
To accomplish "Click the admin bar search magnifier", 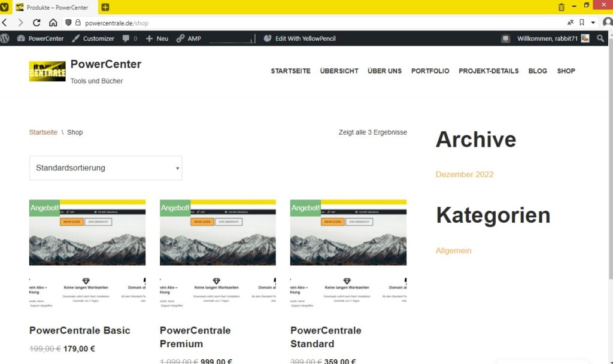I will (600, 38).
